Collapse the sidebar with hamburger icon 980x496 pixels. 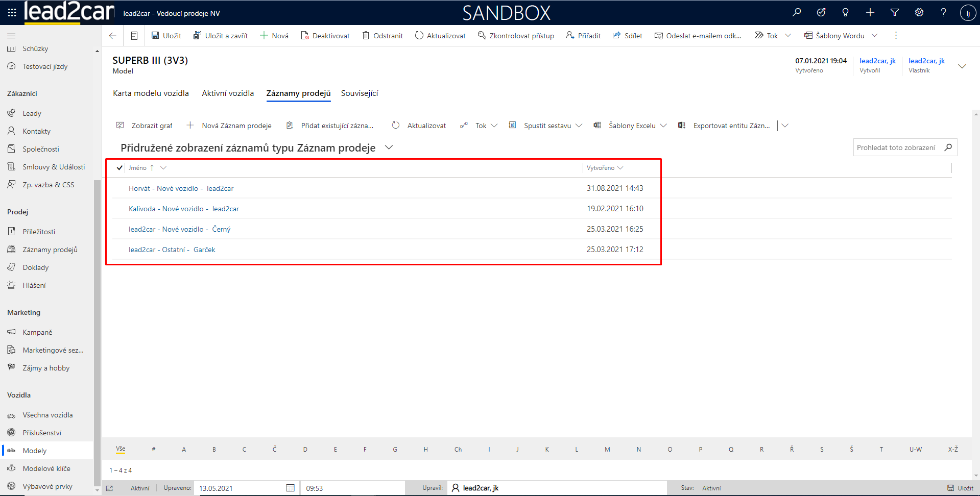pyautogui.click(x=11, y=36)
